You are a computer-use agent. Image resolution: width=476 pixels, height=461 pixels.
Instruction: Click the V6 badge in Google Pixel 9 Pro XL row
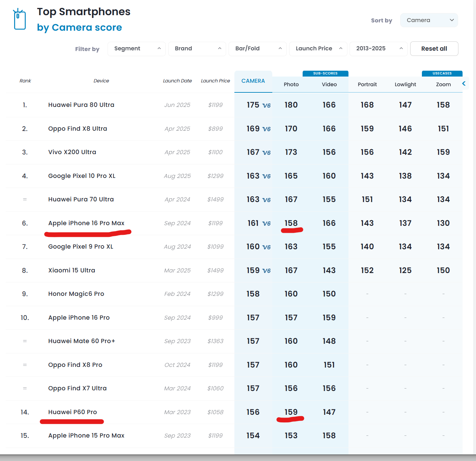(x=266, y=247)
